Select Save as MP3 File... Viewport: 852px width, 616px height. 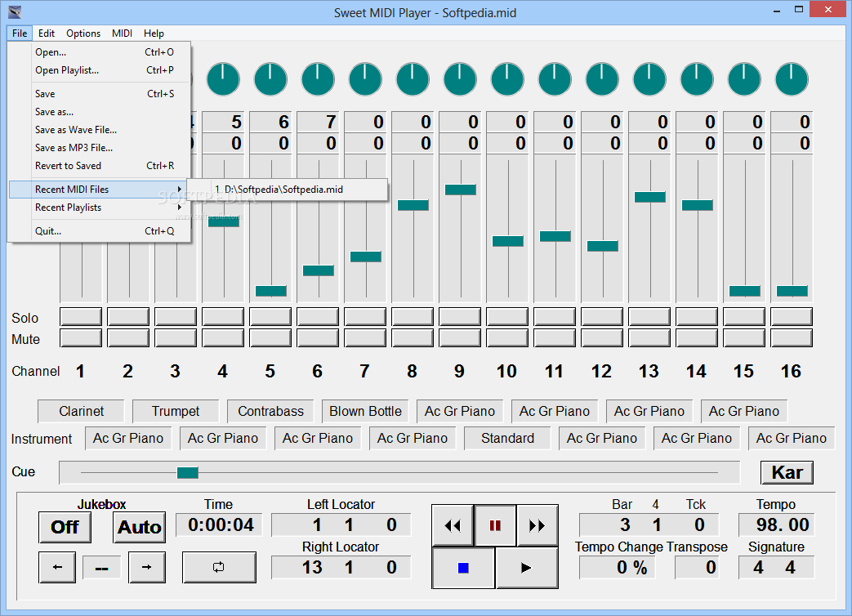(x=100, y=148)
